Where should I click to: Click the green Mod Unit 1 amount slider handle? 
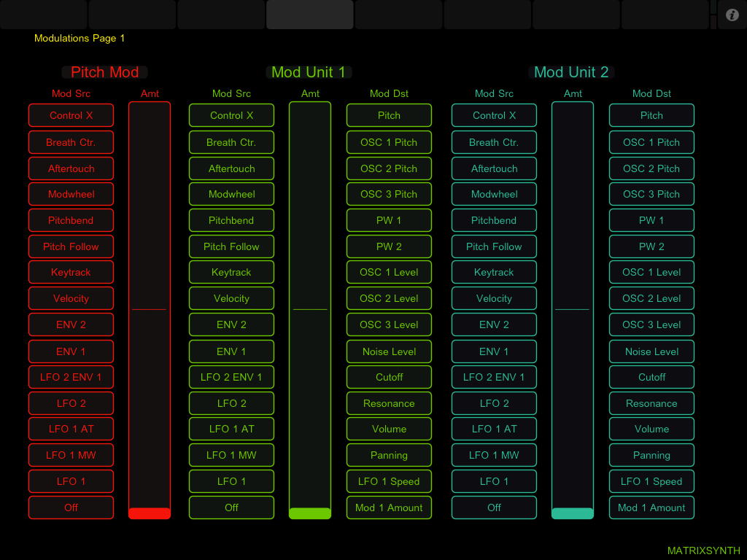[x=310, y=513]
